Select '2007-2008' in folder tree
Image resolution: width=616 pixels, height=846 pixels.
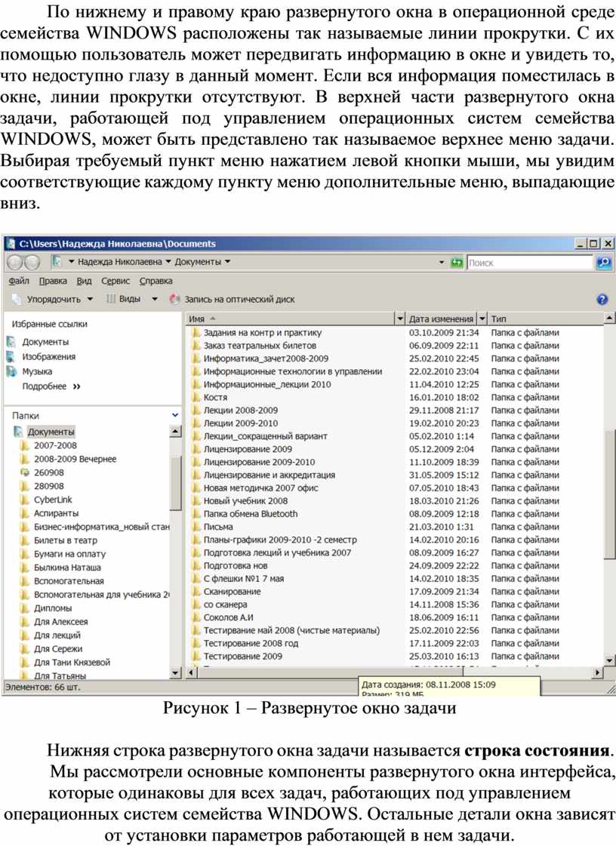coord(55,445)
